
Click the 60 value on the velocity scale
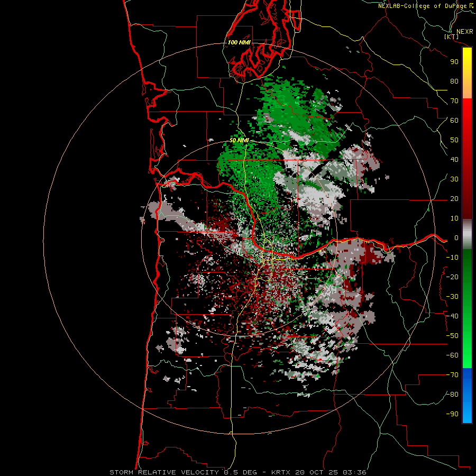[454, 120]
